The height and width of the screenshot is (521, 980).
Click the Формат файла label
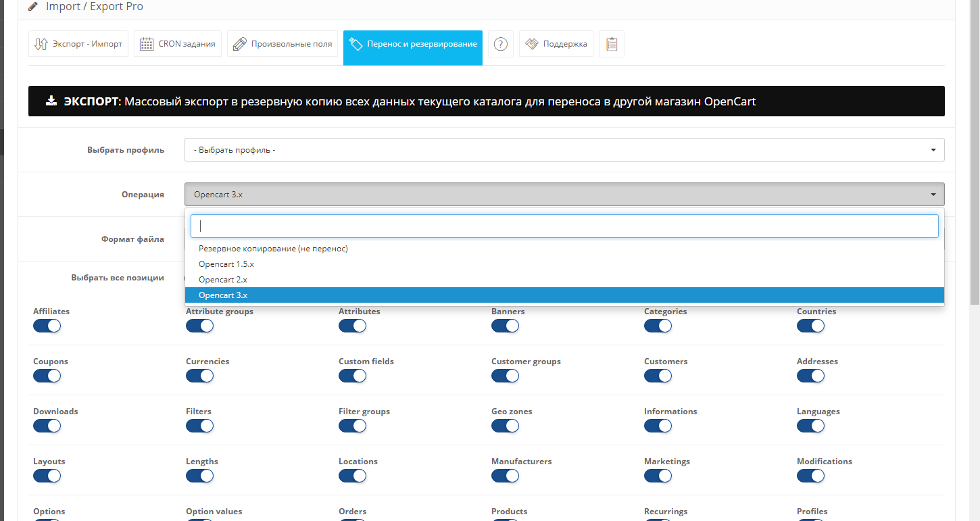pyautogui.click(x=132, y=239)
